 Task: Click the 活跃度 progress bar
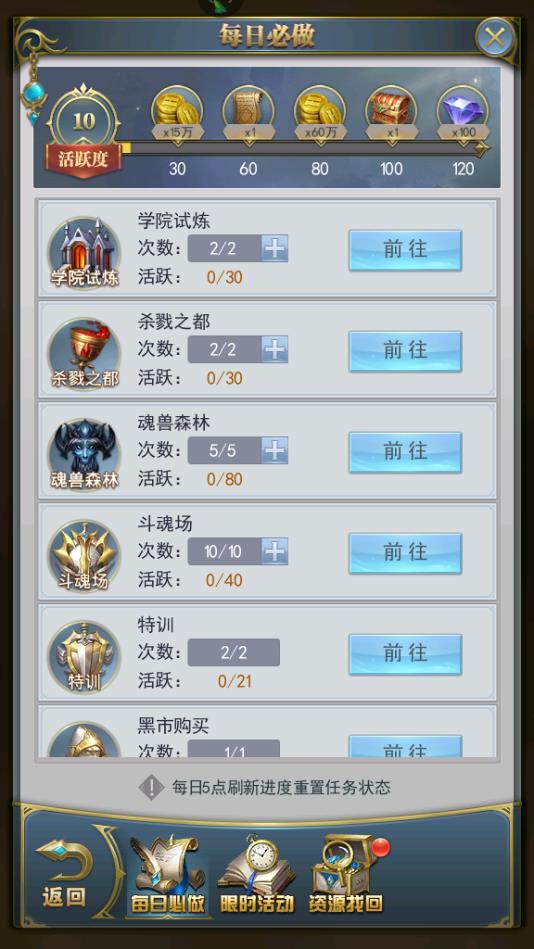[303, 148]
